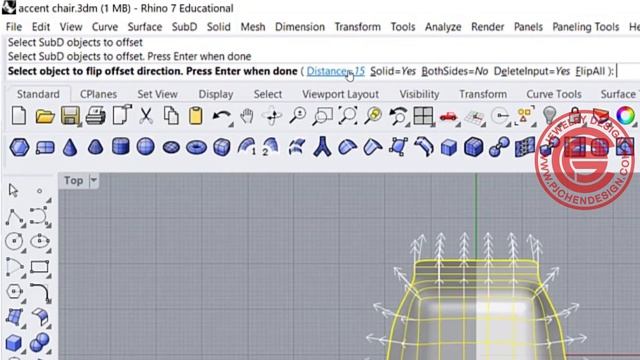This screenshot has width=640, height=360.
Task: Select the box solid tool in sidebar
Action: click(14, 343)
